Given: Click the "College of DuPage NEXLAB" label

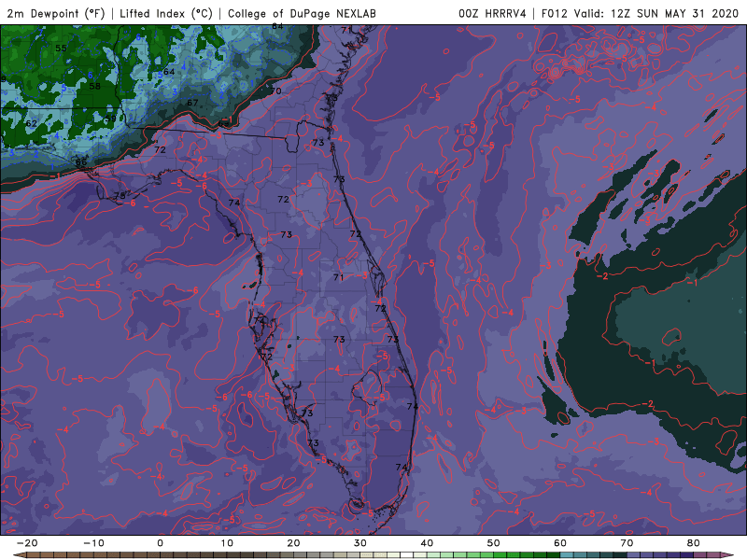Looking at the screenshot, I should (302, 13).
